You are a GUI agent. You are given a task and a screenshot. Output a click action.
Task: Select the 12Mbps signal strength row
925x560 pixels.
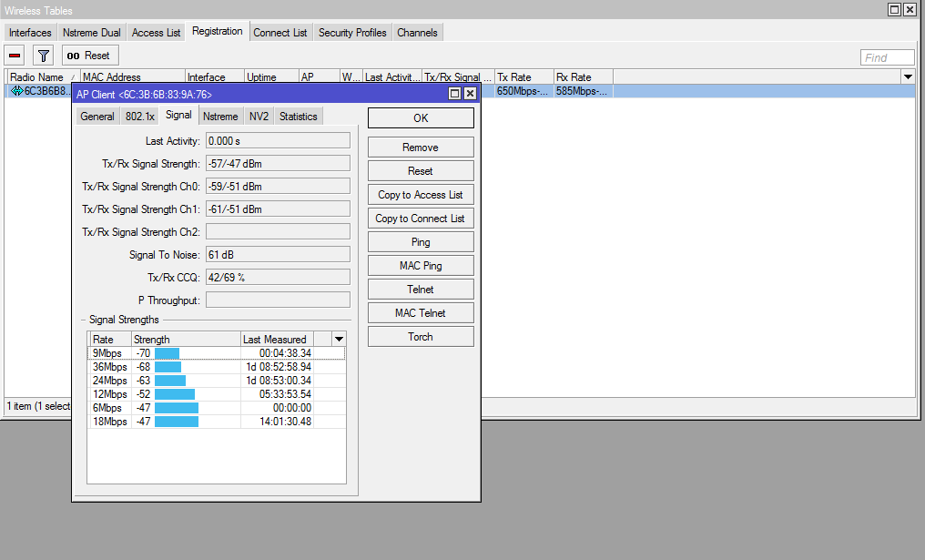click(x=217, y=393)
